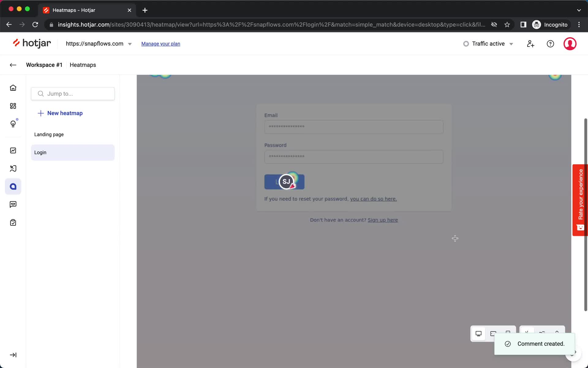Select the Heatmaps panel icon

click(x=13, y=151)
